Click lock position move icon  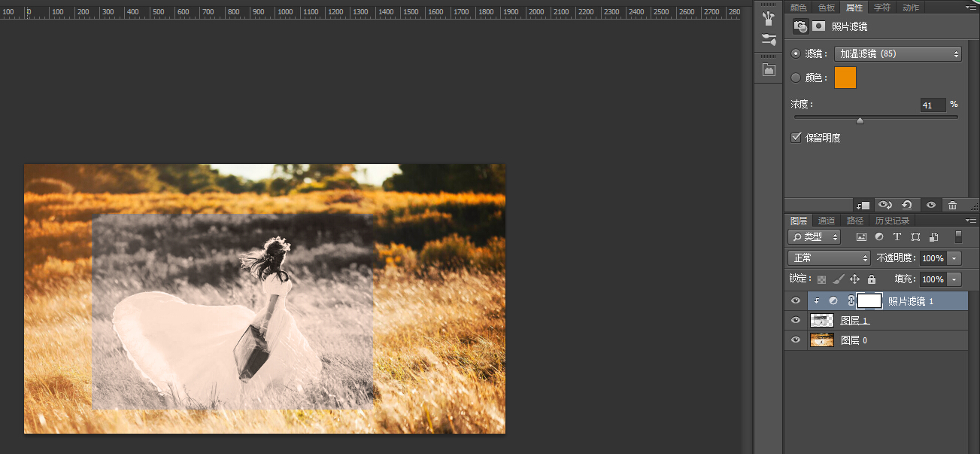(854, 279)
